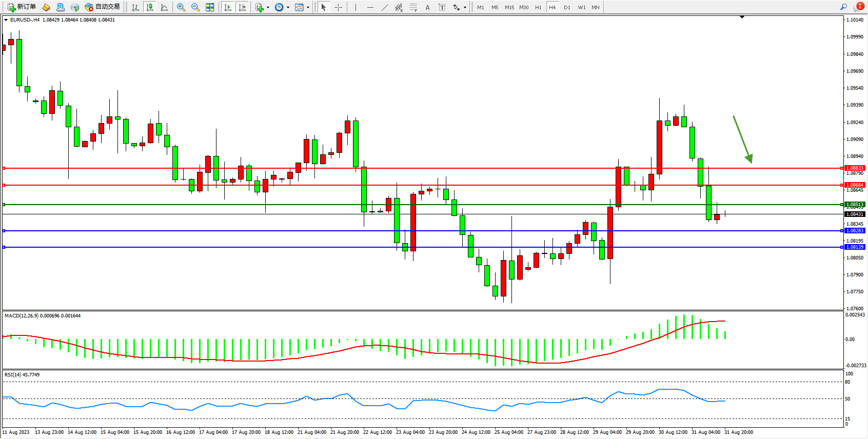This screenshot has width=868, height=439.
Task: Click the chart shift triangle marker
Action: tap(742, 17)
